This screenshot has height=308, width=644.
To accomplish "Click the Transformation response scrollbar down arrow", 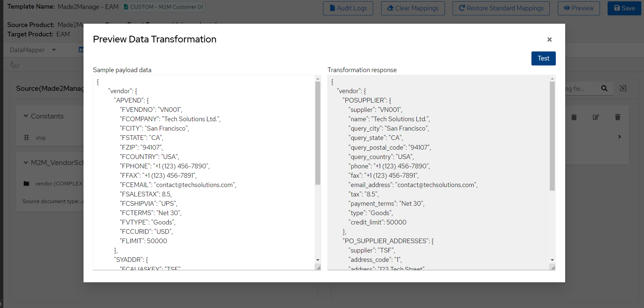I will 552,260.
